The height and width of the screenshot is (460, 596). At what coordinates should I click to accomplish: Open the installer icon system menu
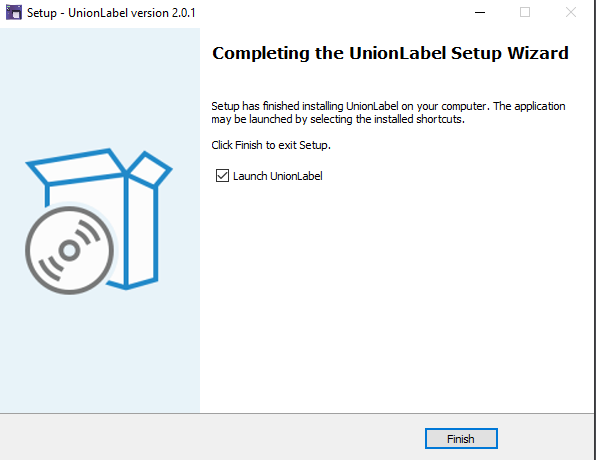tap(14, 12)
